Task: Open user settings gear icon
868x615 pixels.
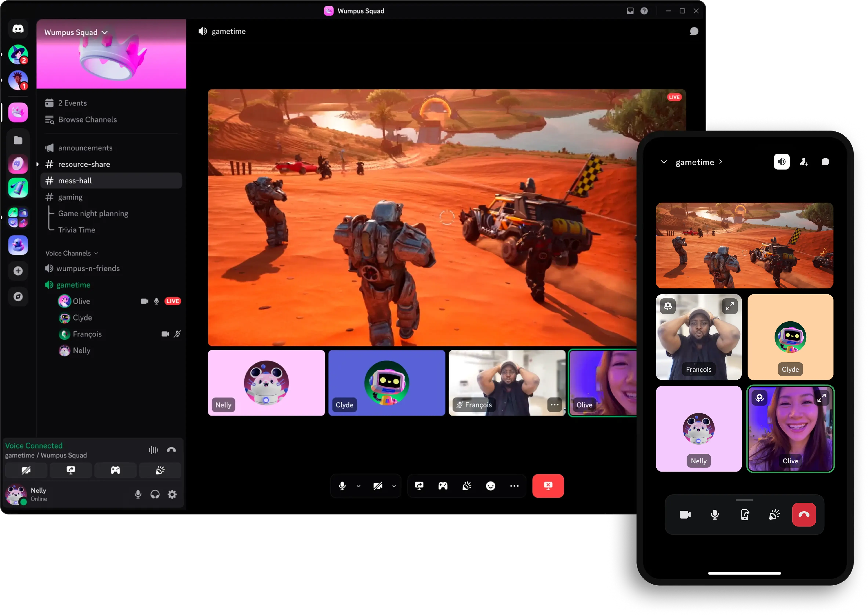Action: (172, 494)
